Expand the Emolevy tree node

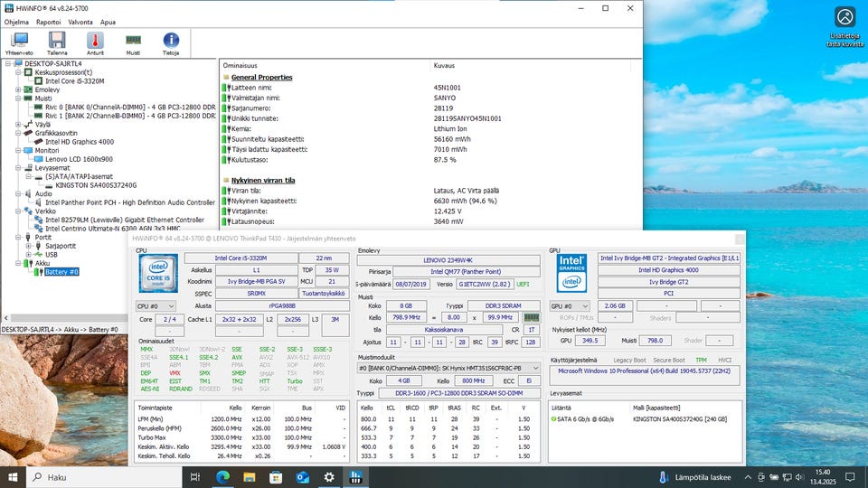[x=19, y=90]
